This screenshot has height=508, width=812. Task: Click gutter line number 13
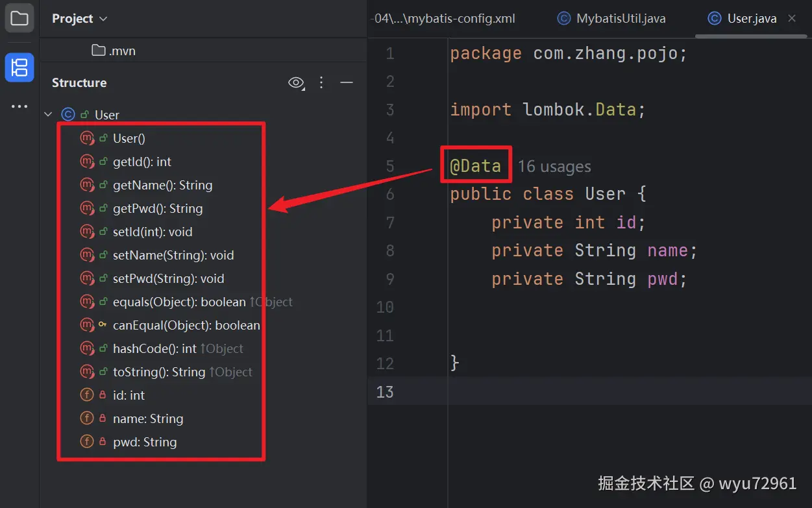[385, 392]
